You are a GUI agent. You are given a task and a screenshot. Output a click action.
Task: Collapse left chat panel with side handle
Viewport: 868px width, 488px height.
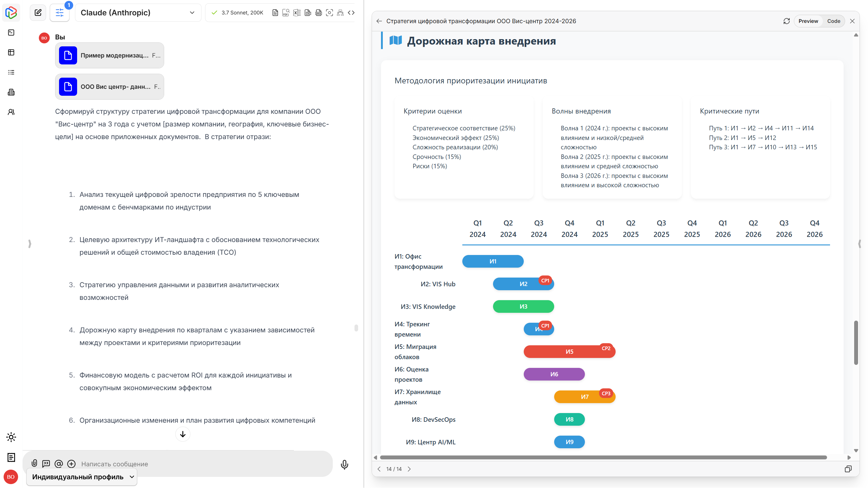[30, 244]
